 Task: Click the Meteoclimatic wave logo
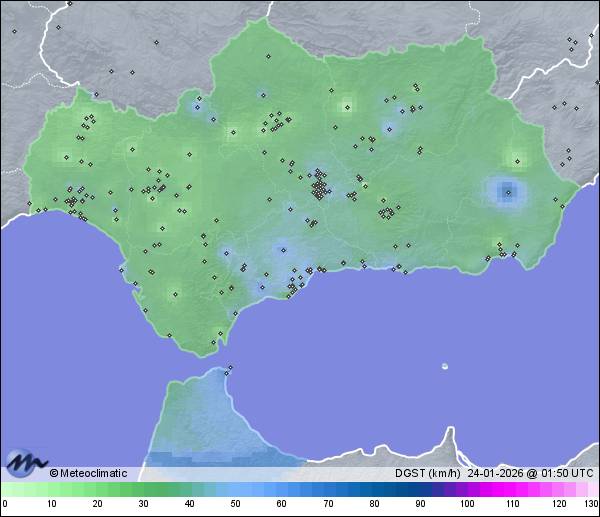(x=24, y=462)
